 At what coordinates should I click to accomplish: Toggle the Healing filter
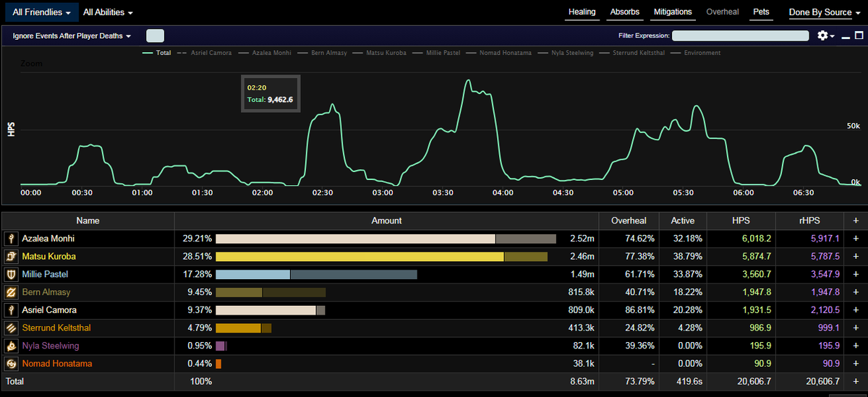coord(582,12)
